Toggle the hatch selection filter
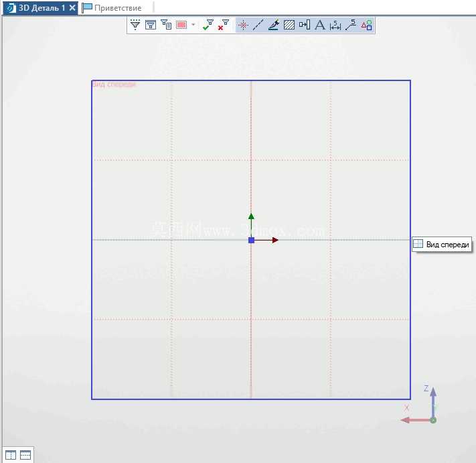The image size is (476, 463). pos(289,25)
